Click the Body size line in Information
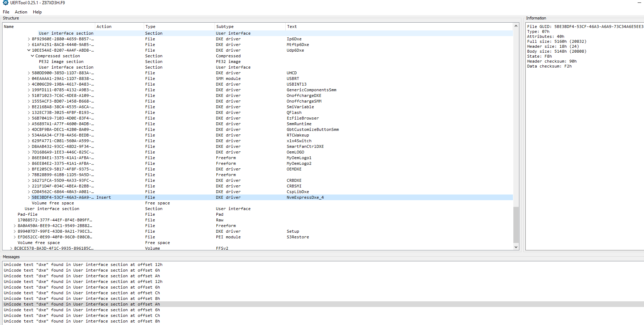 coord(557,51)
